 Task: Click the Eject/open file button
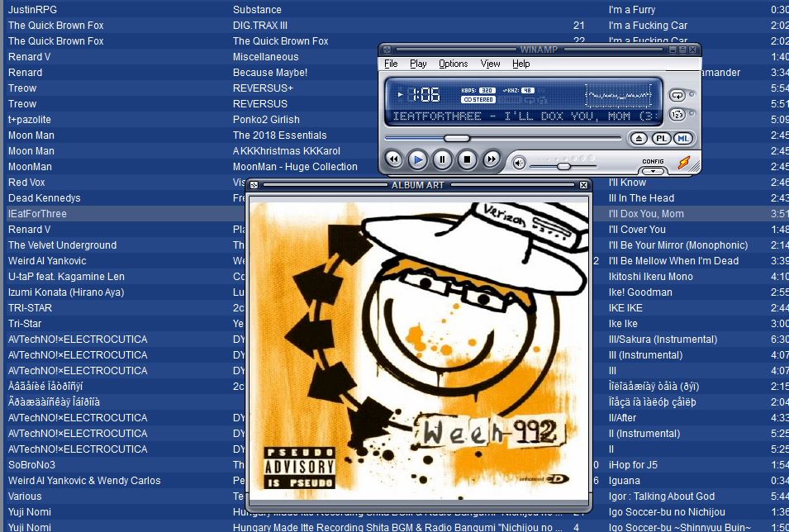click(x=639, y=139)
